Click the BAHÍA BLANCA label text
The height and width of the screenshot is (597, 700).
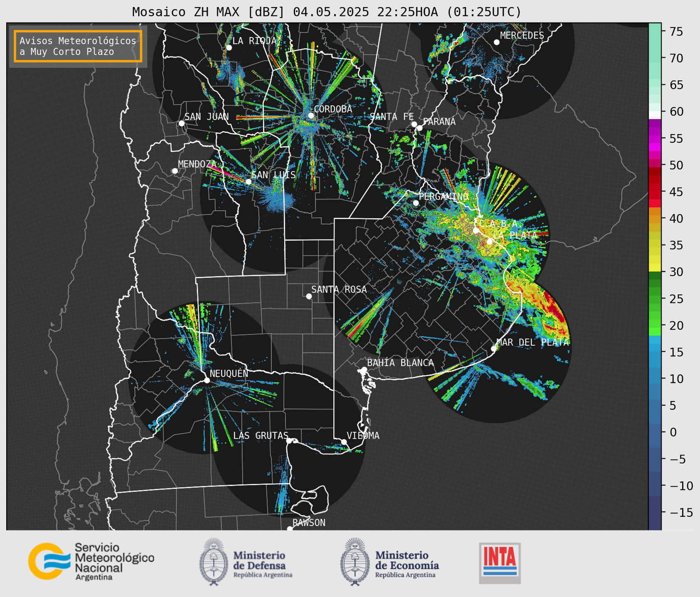click(x=400, y=363)
